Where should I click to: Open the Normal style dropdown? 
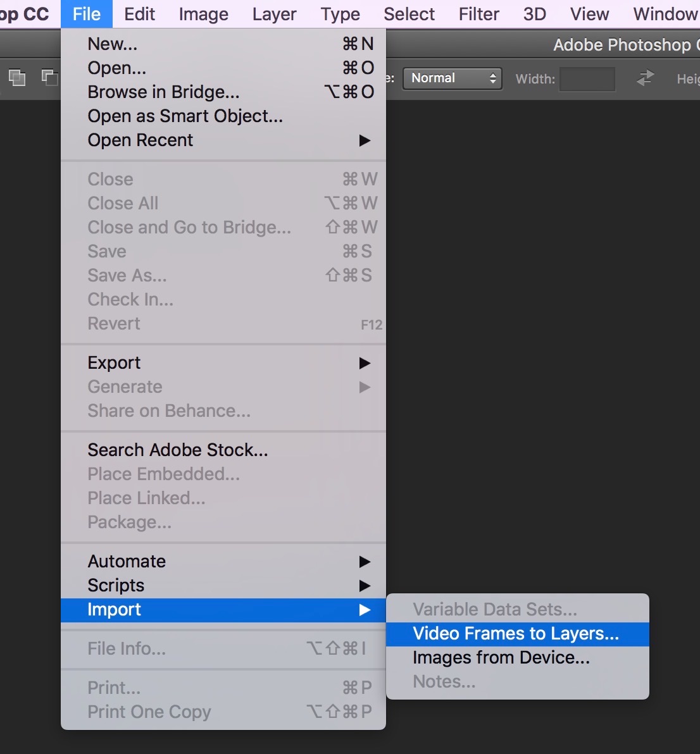pos(453,78)
